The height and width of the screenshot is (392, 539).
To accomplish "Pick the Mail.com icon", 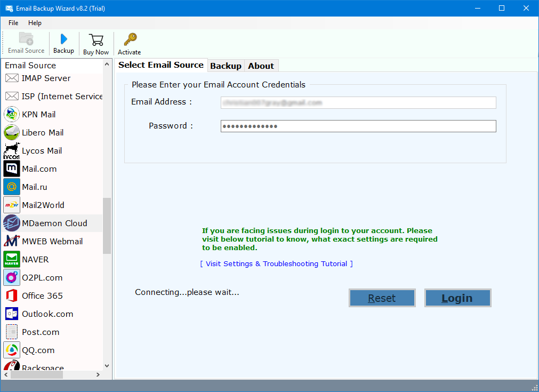I will click(x=12, y=169).
